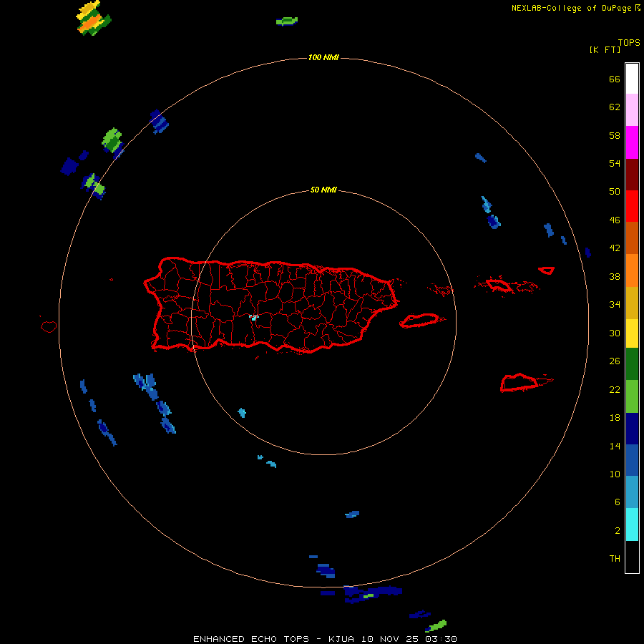Screen dimensions: 644x644
Task: Select the cyan legend swatch
Action: coord(632,525)
